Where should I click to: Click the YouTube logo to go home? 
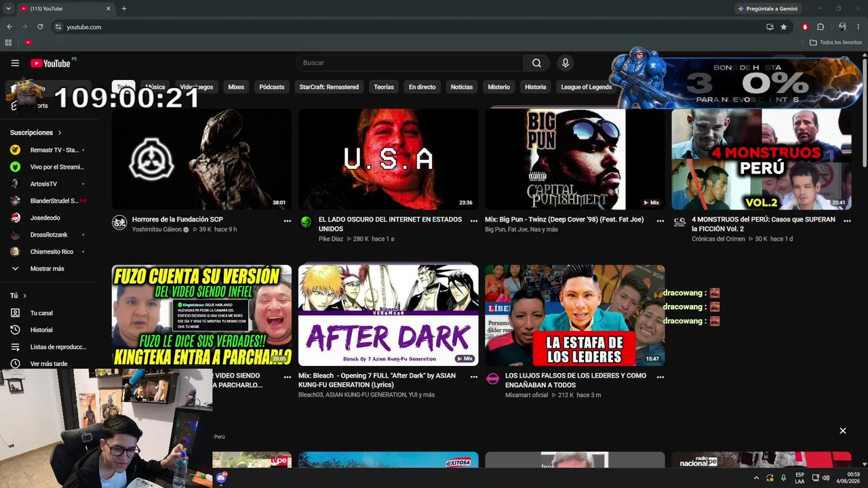[x=50, y=63]
